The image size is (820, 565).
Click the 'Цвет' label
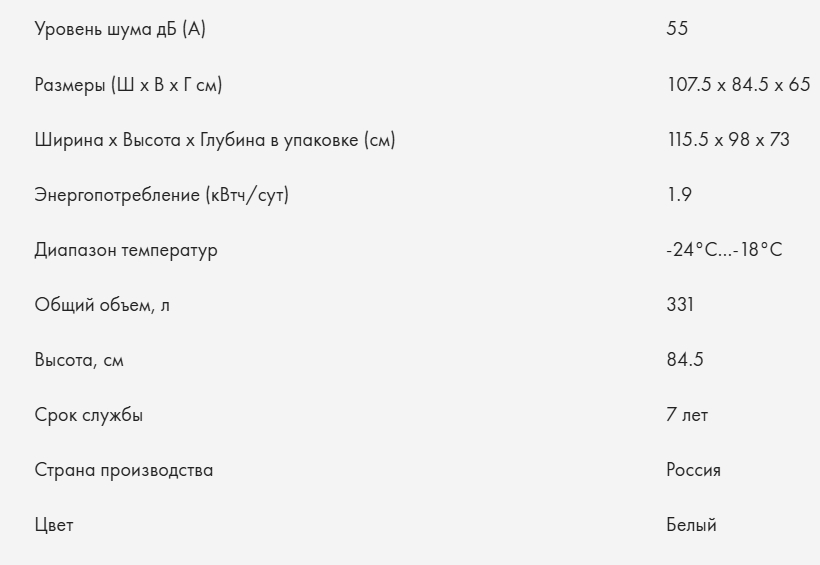coord(54,525)
